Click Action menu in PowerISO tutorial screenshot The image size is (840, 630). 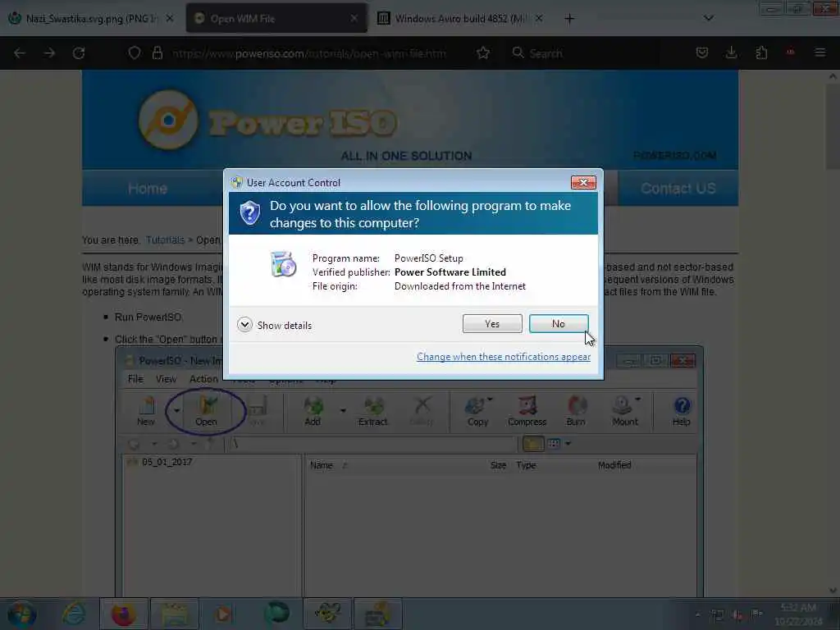click(203, 379)
